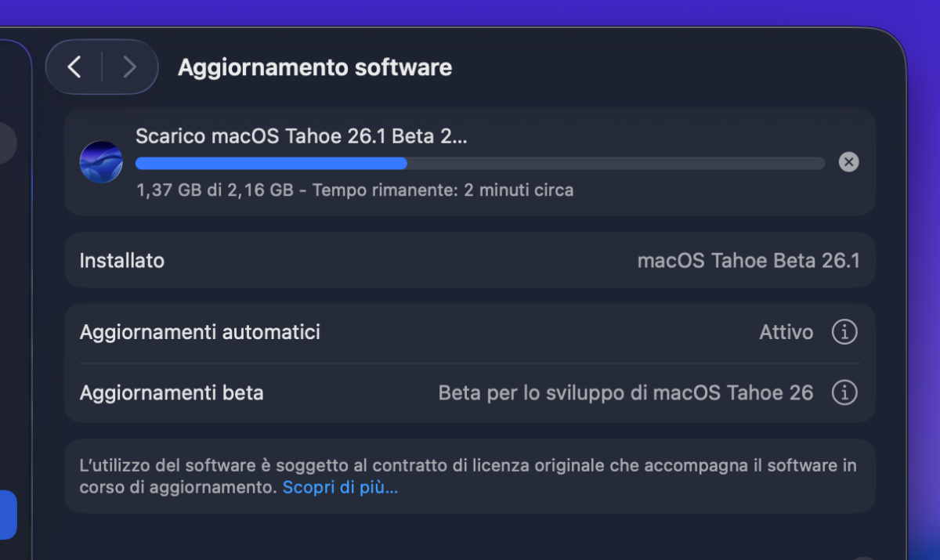Click the Aggiornamento software title
This screenshot has width=940, height=560.
[x=315, y=67]
